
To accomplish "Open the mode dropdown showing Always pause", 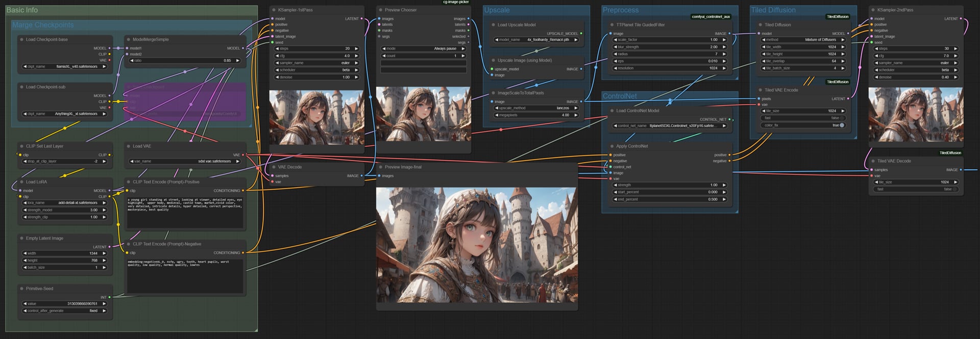I will click(x=423, y=48).
